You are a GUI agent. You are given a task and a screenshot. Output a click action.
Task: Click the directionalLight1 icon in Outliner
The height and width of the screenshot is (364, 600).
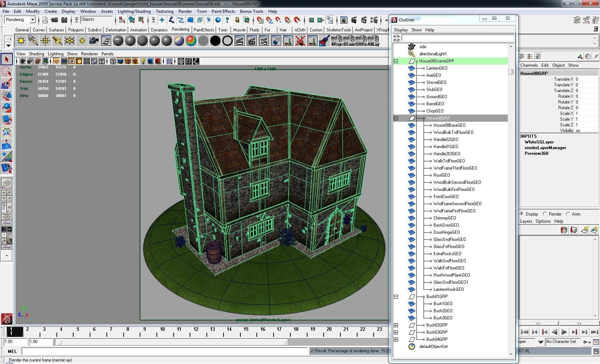click(412, 54)
